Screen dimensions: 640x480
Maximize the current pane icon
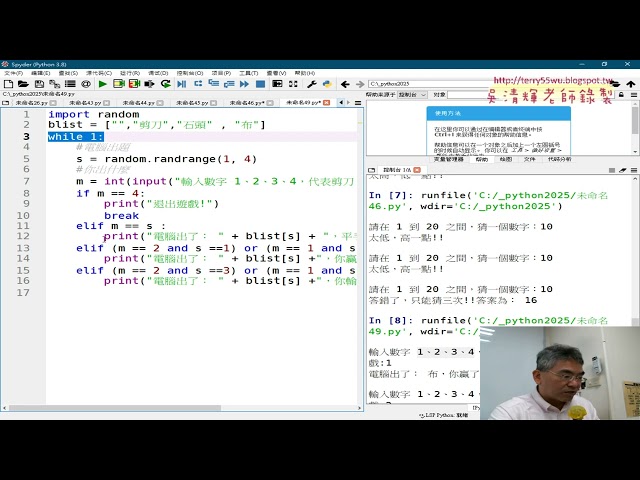[277, 84]
